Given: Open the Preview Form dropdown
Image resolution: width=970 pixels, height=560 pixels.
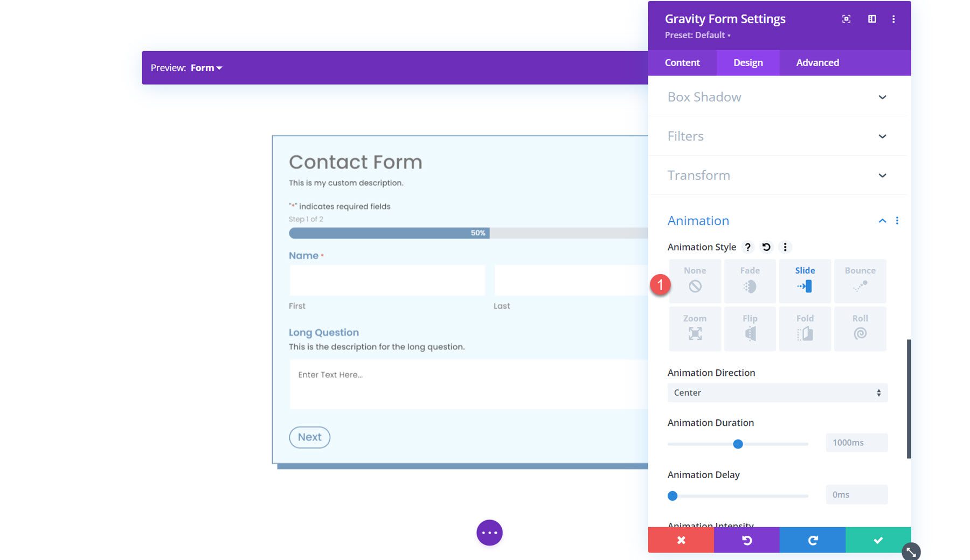Looking at the screenshot, I should [x=205, y=67].
